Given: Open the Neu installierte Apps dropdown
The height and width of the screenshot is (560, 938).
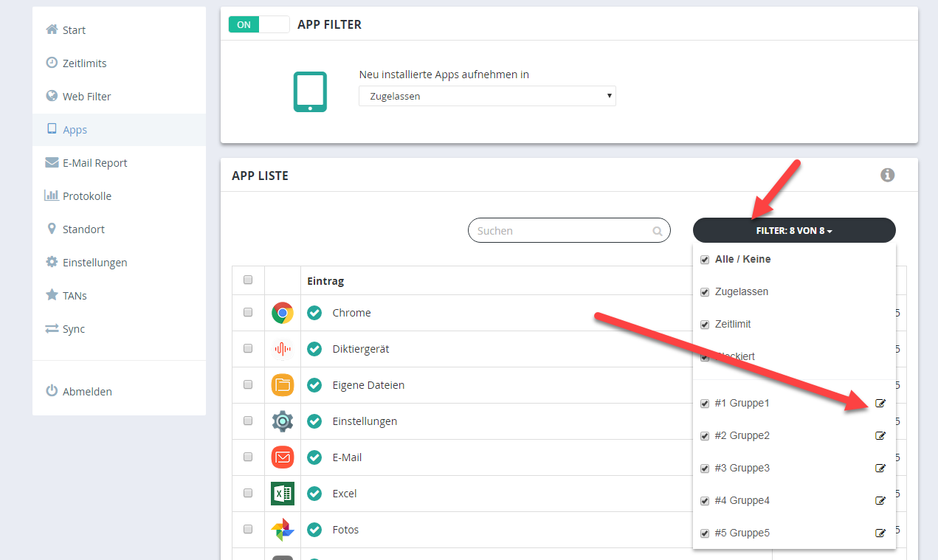Looking at the screenshot, I should tap(487, 96).
